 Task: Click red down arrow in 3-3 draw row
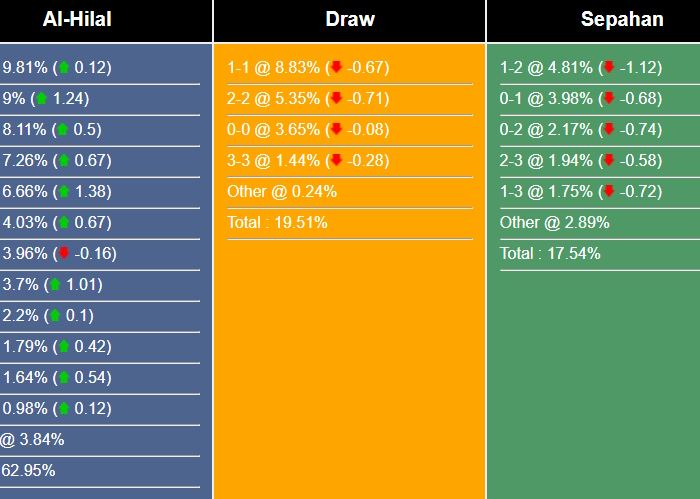click(x=337, y=160)
